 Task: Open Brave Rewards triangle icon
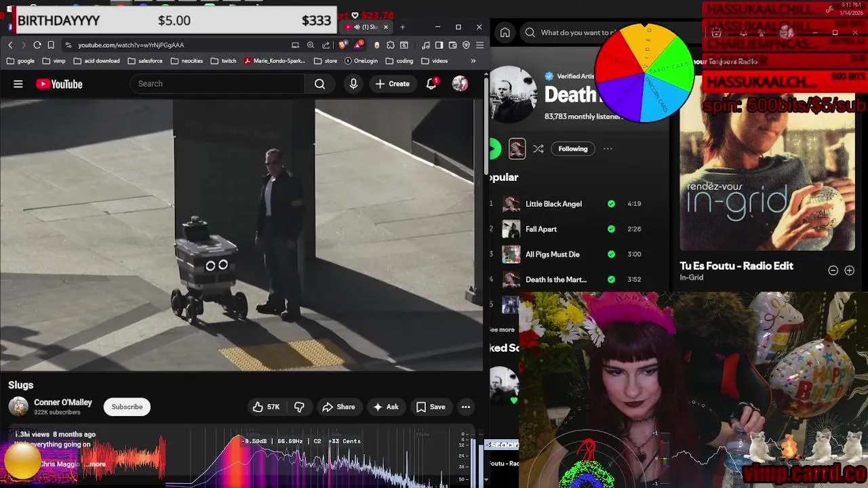(358, 45)
